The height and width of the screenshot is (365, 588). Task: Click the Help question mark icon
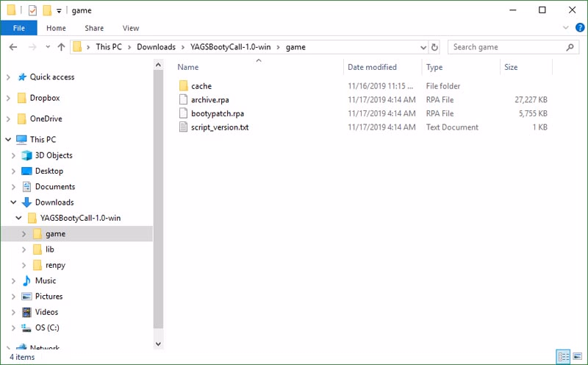point(578,28)
